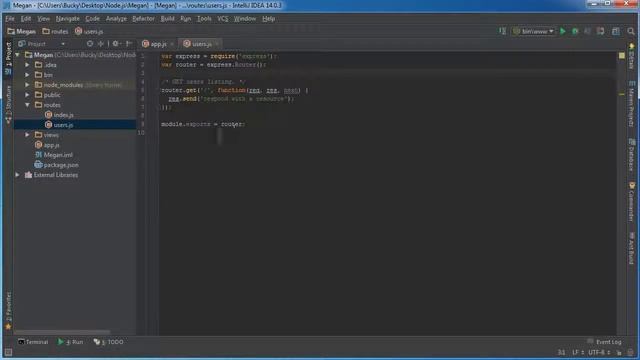This screenshot has width=640, height=360.
Task: Select Megan.iml file in tree
Action: coord(54,155)
